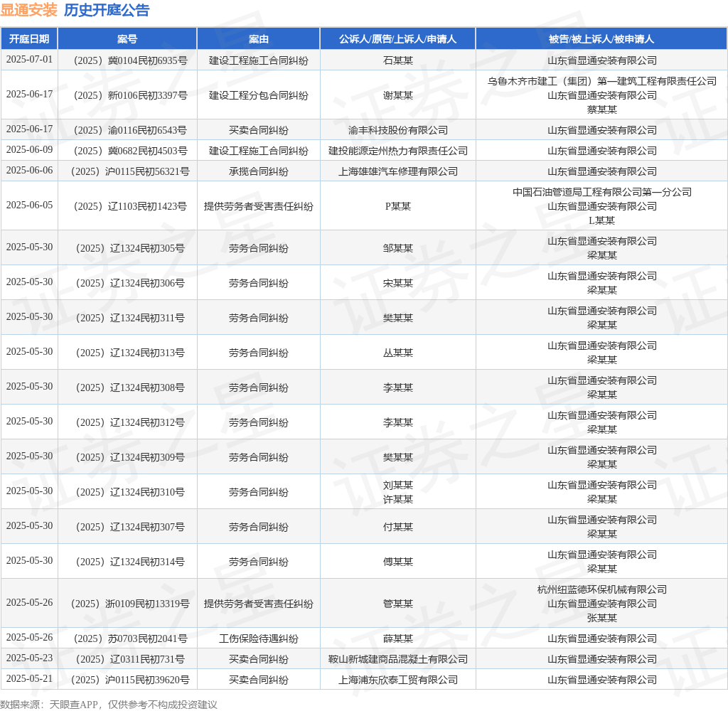728x711 pixels.
Task: Click plaintiff 邹某某
Action: [x=398, y=248]
